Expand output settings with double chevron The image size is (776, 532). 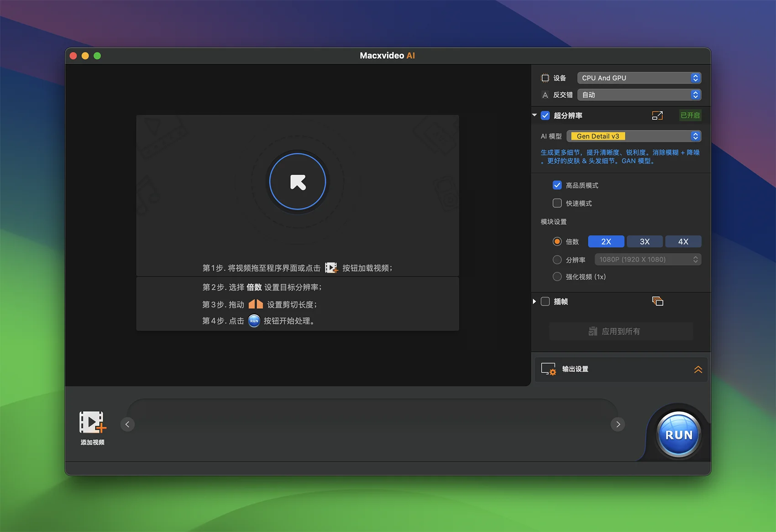(x=698, y=369)
